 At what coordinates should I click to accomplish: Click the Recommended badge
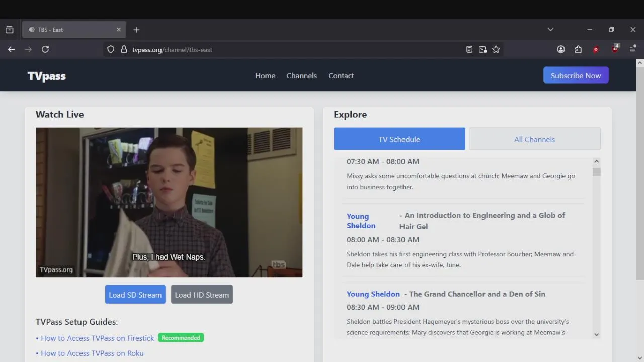click(x=181, y=338)
